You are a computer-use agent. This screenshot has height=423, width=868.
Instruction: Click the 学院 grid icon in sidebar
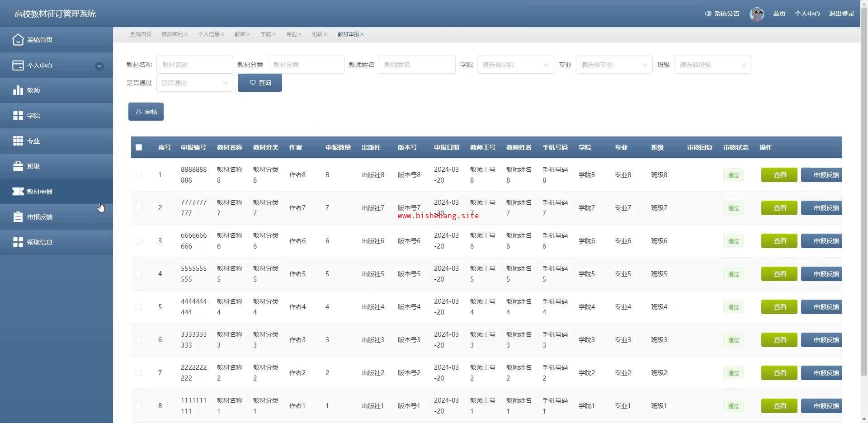click(18, 116)
